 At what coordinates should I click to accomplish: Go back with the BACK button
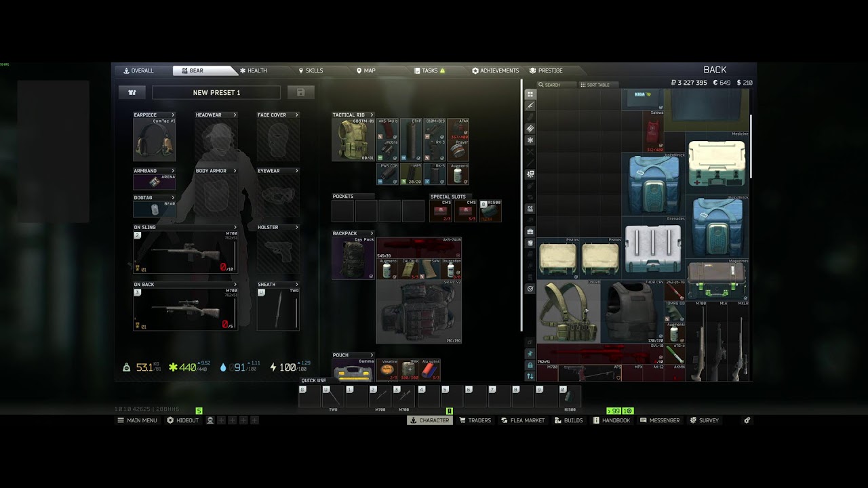(715, 70)
